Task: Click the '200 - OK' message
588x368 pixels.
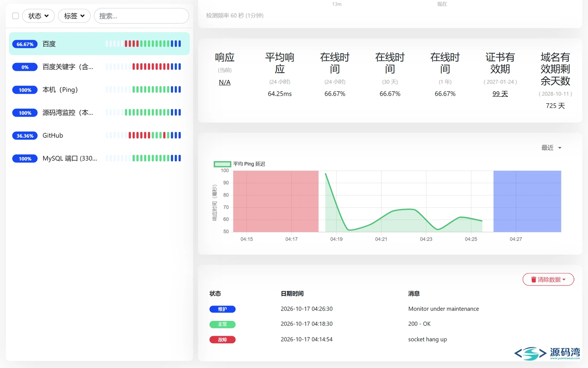Action: pos(419,324)
